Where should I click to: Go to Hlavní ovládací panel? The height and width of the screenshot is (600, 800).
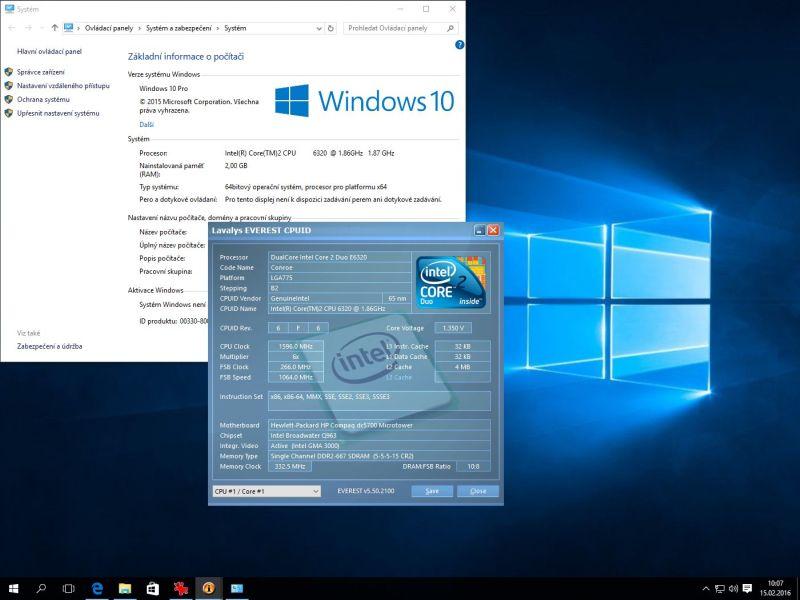[x=49, y=50]
